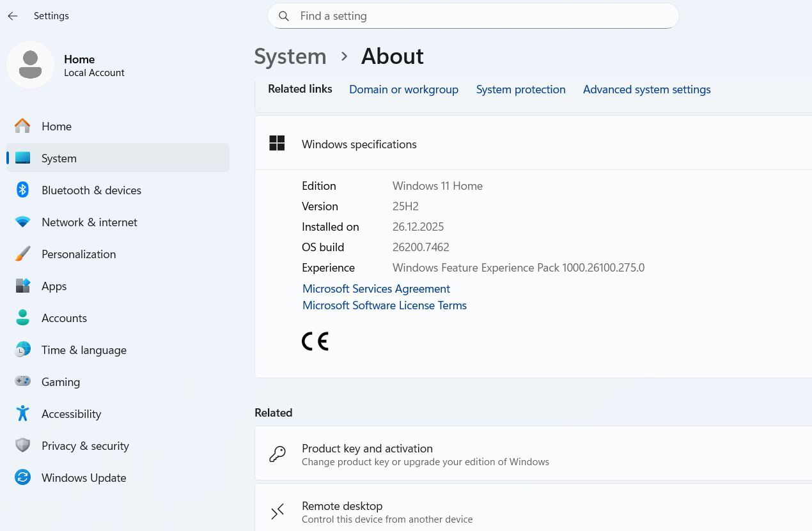The width and height of the screenshot is (812, 531).
Task: Open the System protection link
Action: click(x=520, y=89)
